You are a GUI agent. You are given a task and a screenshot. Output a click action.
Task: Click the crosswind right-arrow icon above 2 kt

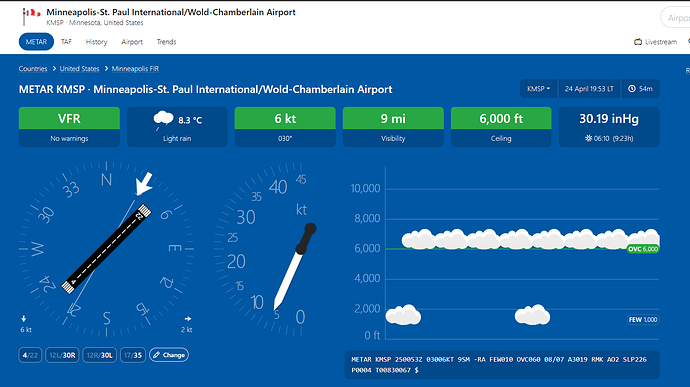click(x=188, y=318)
